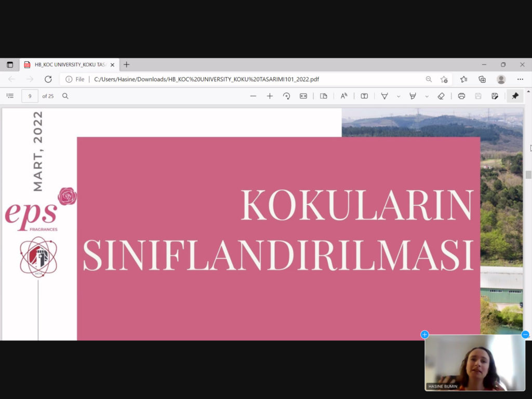The image size is (532, 399).
Task: Select the Erase tool
Action: 441,96
